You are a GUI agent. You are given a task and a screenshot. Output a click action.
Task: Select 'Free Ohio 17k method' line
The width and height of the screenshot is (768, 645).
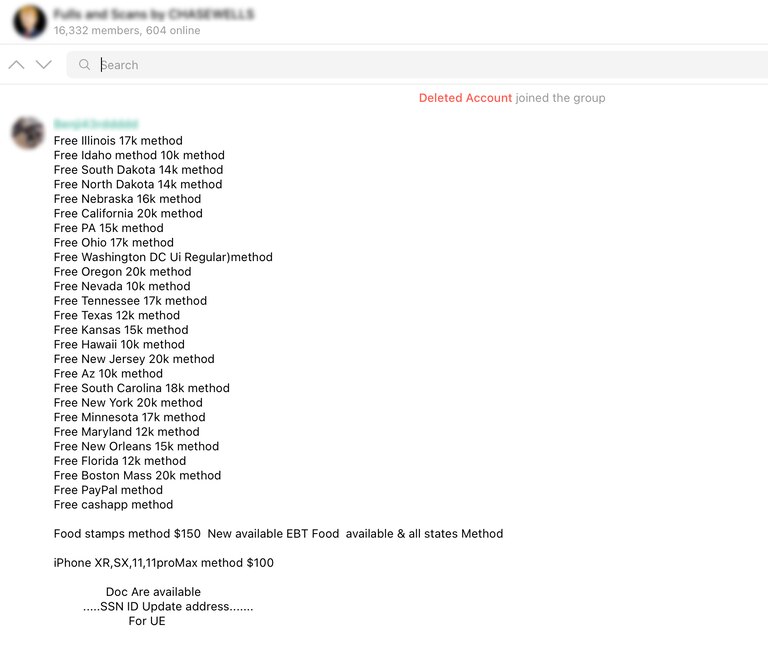114,242
